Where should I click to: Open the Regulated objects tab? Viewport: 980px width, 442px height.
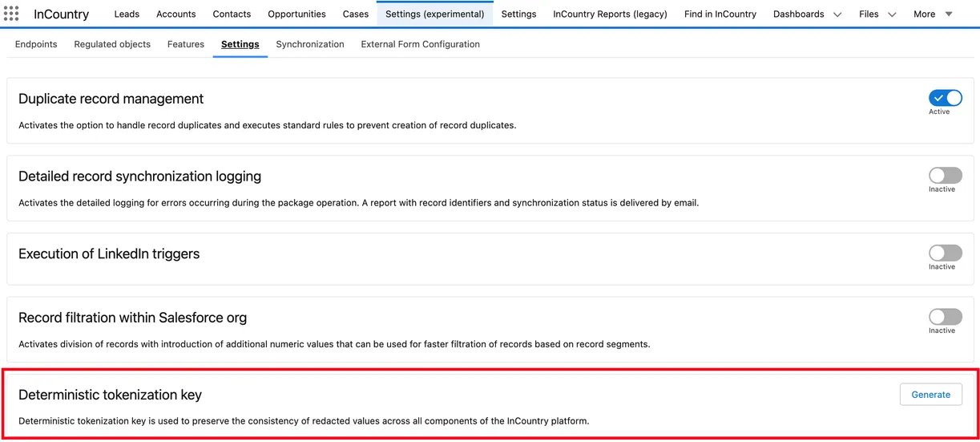click(x=112, y=44)
